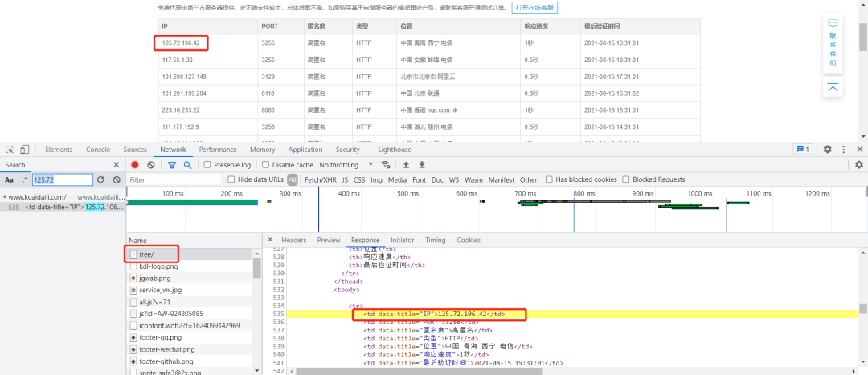Open DevTools main settings gear
Image resolution: width=868 pixels, height=375 pixels.
827,150
